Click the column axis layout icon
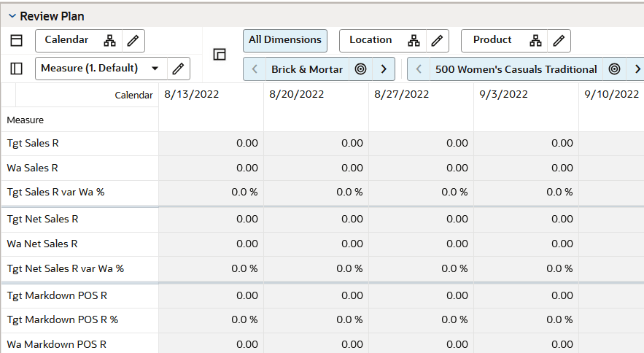Screen dimensions: 644x353 pos(16,41)
